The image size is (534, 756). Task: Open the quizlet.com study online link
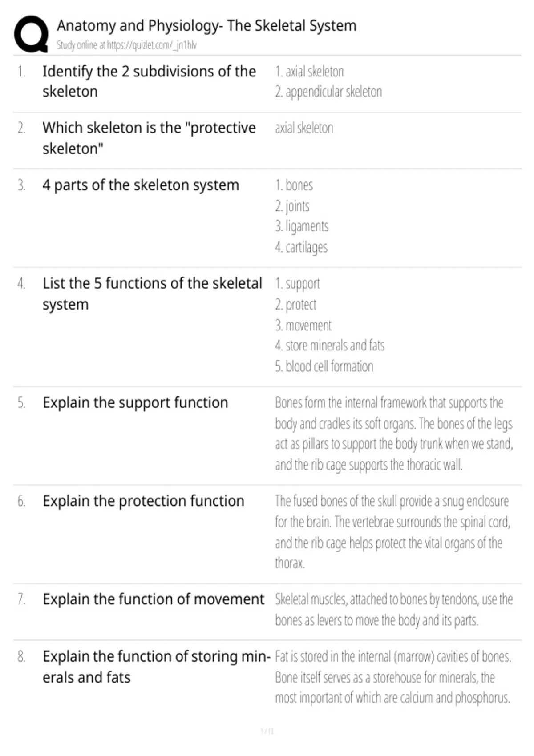[x=126, y=45]
